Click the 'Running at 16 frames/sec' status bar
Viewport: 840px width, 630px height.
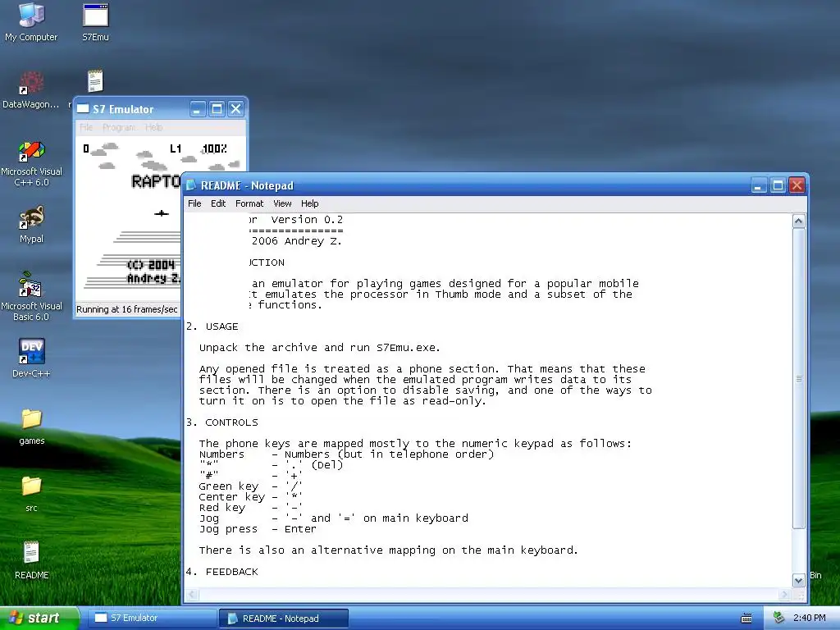point(127,309)
